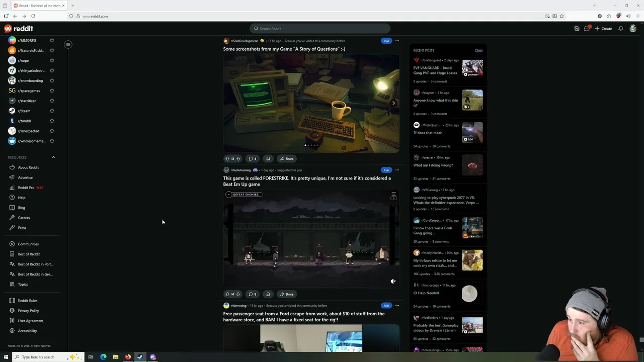Open the user avatar menu
This screenshot has width=644, height=362.
(x=633, y=29)
